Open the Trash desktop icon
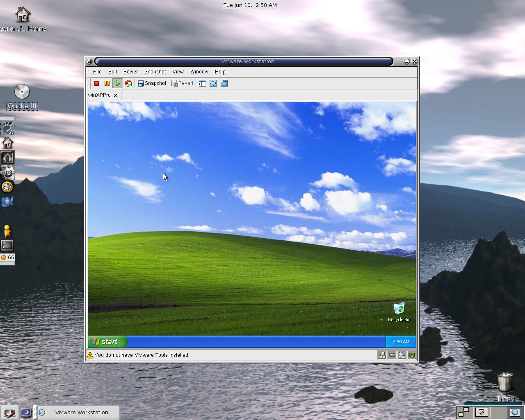 tap(505, 387)
